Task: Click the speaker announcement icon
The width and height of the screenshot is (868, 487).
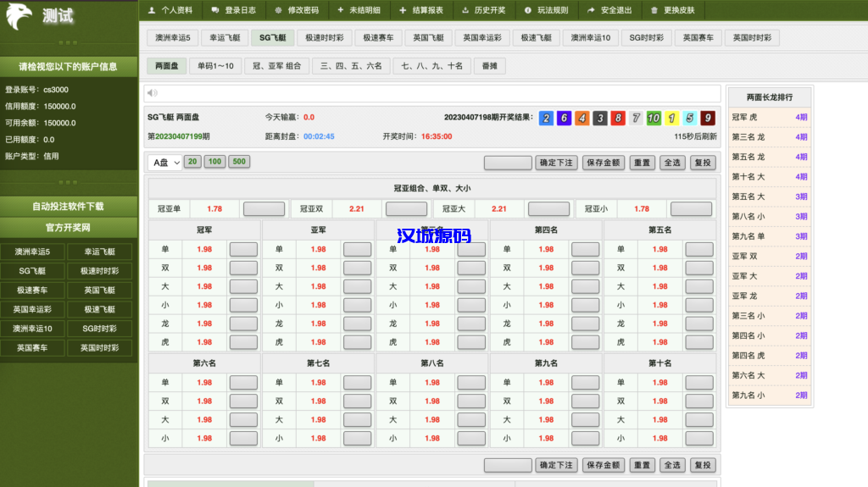Action: pos(153,93)
